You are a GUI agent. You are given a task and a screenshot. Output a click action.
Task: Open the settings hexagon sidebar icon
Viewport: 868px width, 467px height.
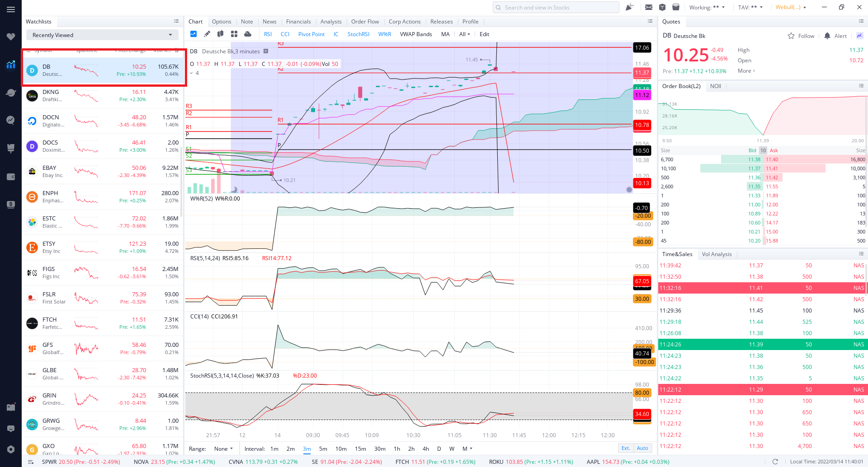click(11, 449)
